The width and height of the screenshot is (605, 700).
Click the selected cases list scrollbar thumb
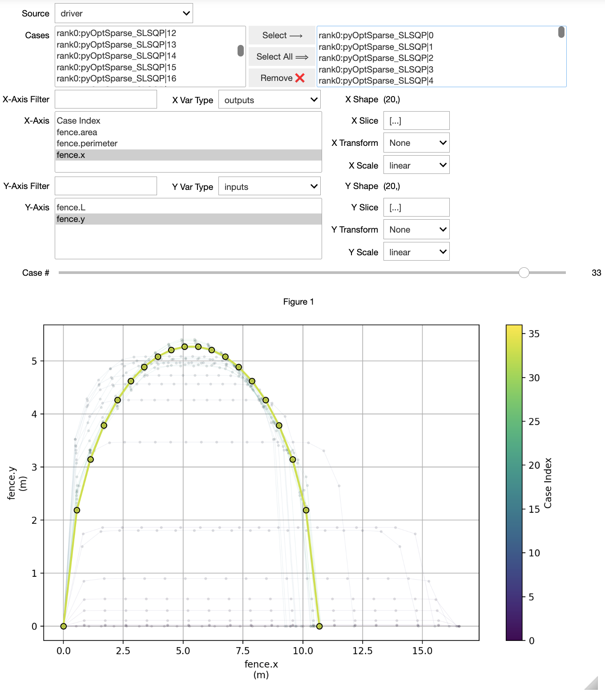click(x=561, y=32)
